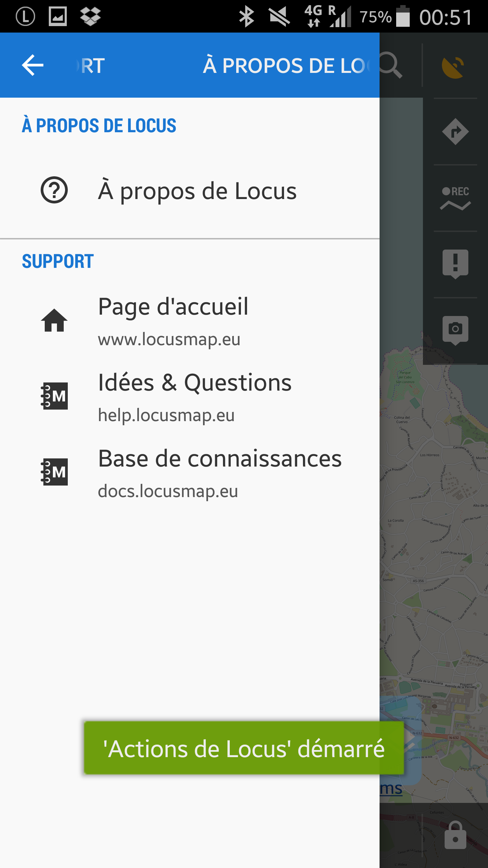
Task: Switch to the partially hidden RT tab
Action: click(x=91, y=65)
